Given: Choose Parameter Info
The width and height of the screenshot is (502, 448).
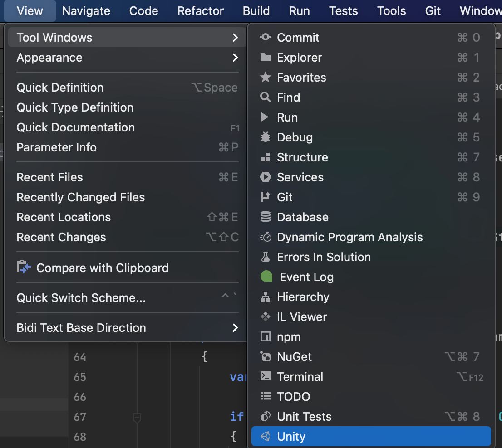Looking at the screenshot, I should [x=128, y=147].
